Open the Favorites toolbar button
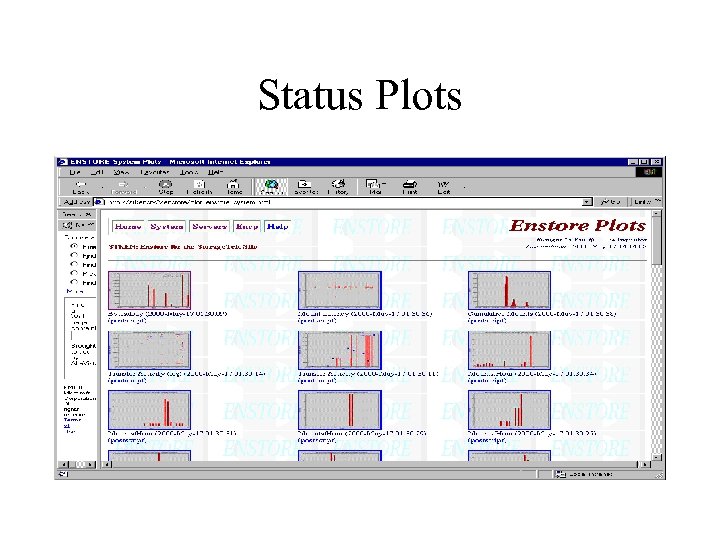720x540 pixels. [x=305, y=187]
